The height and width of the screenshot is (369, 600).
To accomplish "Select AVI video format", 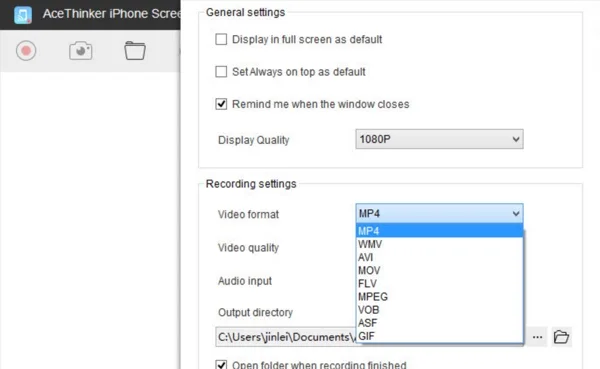I will click(x=439, y=257).
